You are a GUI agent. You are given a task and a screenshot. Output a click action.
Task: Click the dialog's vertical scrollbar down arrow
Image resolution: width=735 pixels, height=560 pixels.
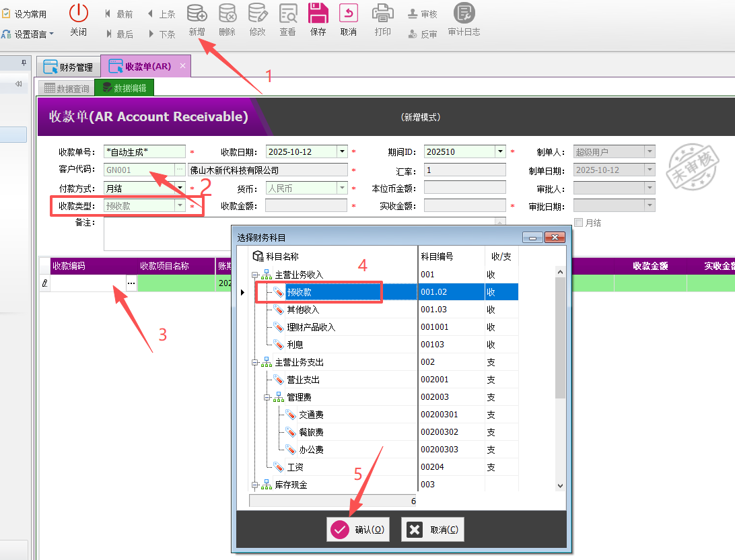tap(560, 485)
